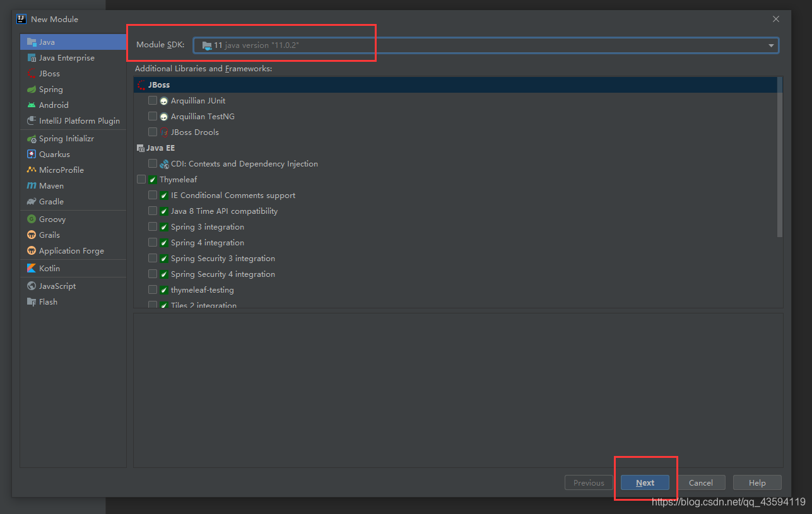Click the Java EE group header icon

click(x=141, y=148)
